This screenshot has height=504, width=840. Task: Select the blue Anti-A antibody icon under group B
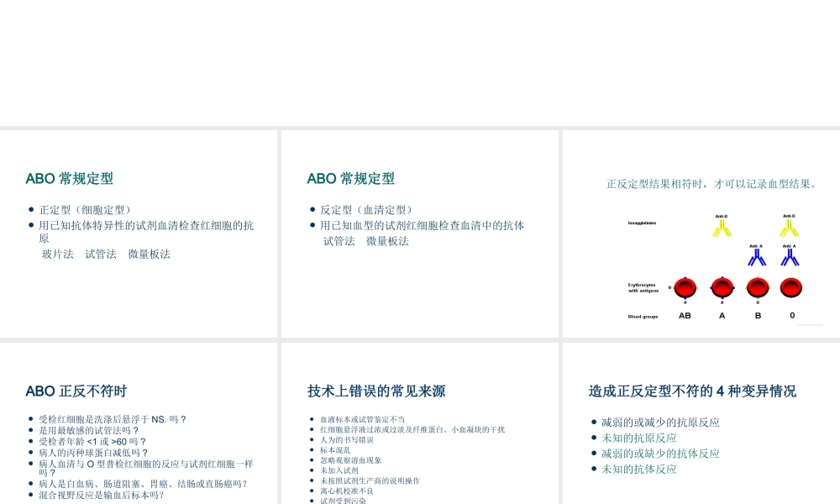757,259
